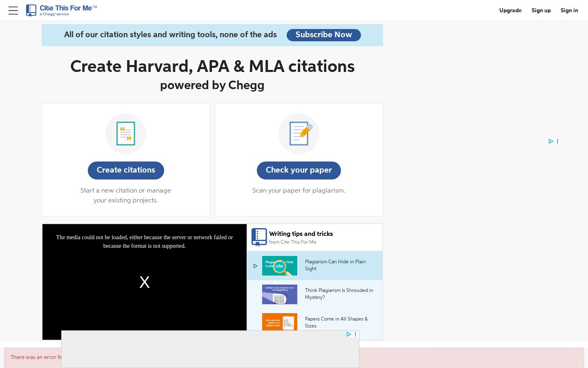Click the Start a new citation description
588x368 pixels.
click(x=126, y=195)
